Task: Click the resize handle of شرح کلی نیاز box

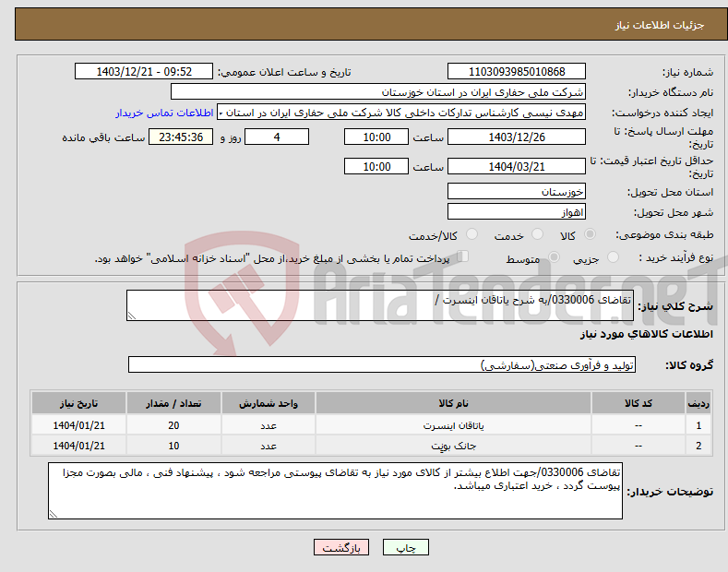Action: pos(132,316)
